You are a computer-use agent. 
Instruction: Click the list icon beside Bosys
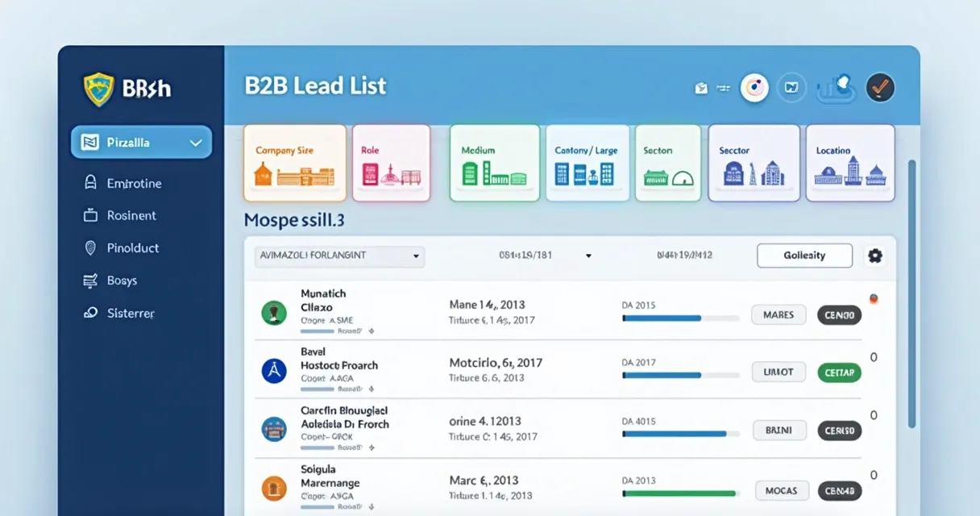(90, 281)
